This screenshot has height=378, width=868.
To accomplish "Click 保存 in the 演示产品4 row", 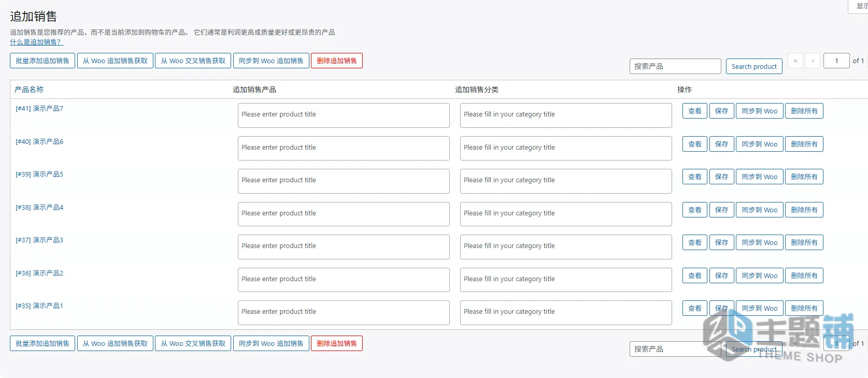I will tap(721, 210).
